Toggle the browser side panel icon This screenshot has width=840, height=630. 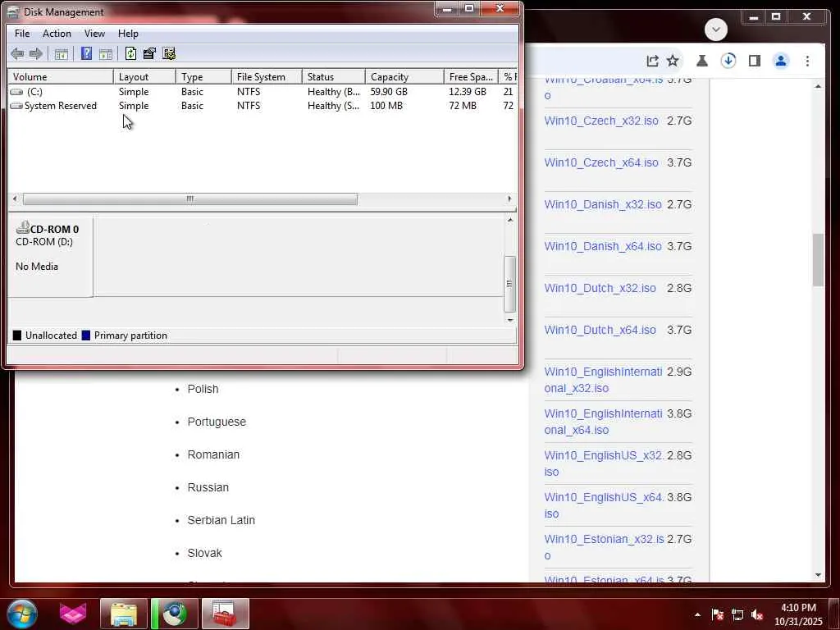coord(755,61)
